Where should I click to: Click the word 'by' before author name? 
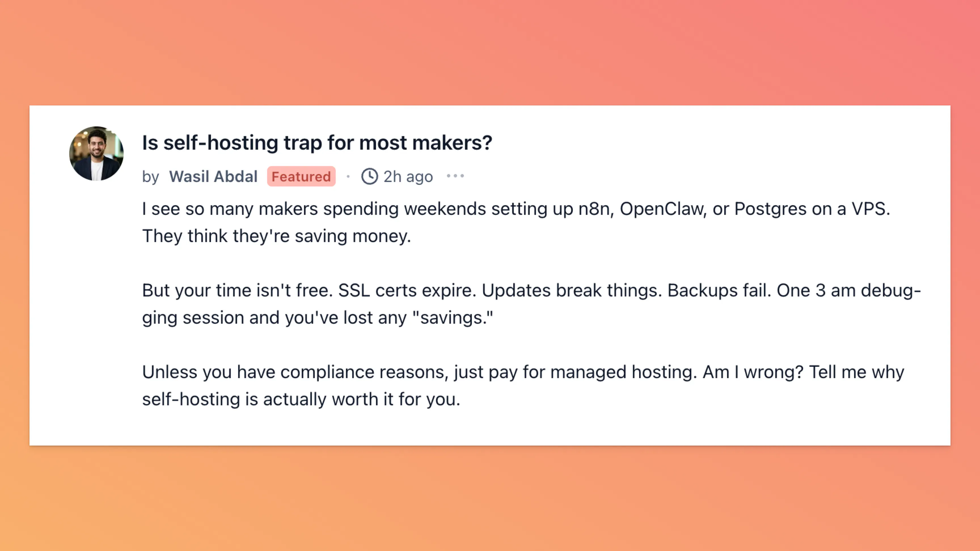[x=150, y=177]
